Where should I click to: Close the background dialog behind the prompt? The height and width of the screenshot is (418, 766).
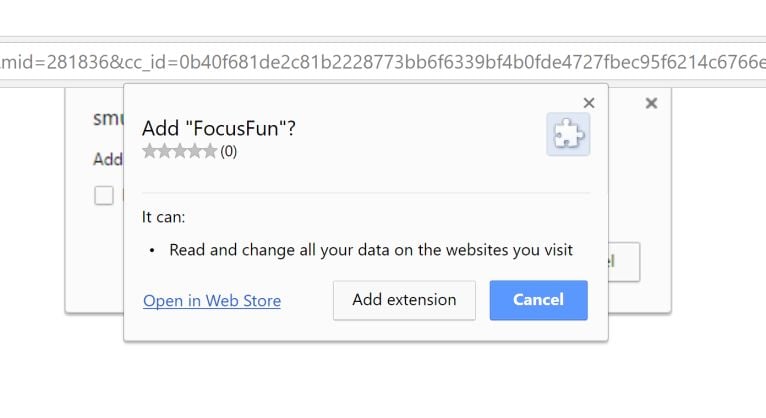[651, 103]
